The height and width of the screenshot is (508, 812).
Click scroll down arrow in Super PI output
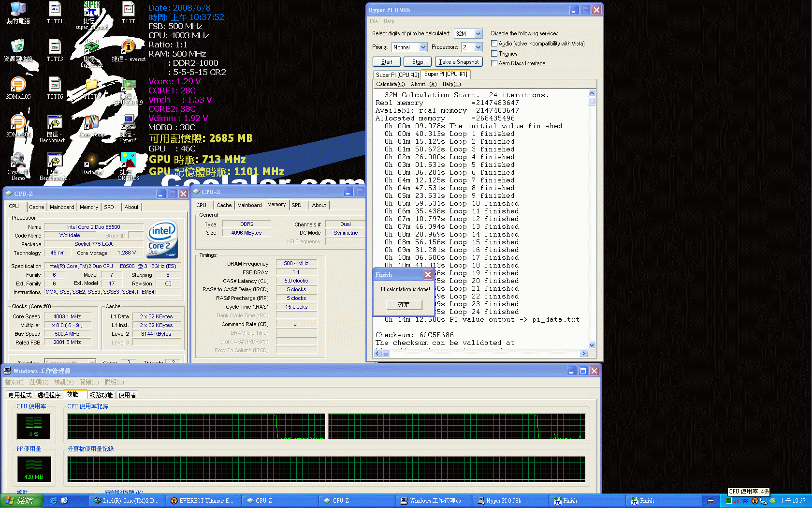pos(592,345)
